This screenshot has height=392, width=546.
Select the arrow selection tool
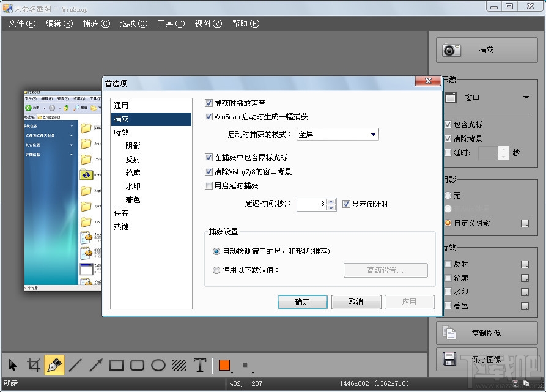tap(13, 365)
